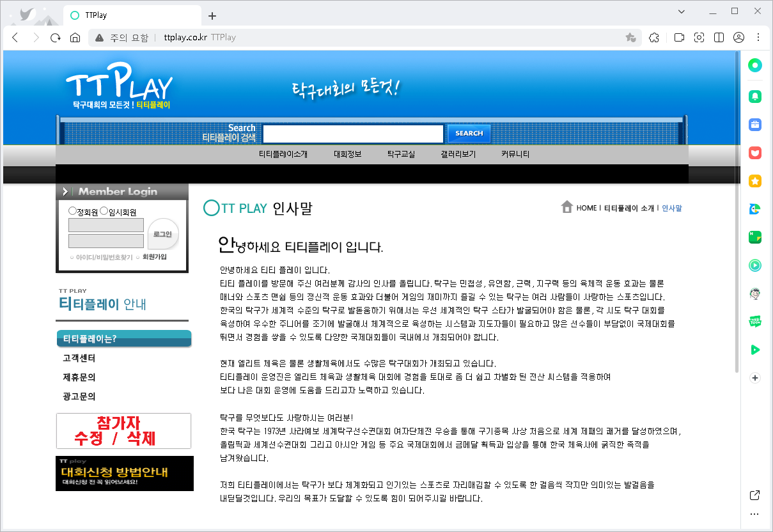Click the blue toolbox icon in the sidebar
Viewport: 773px width, 532px height.
point(754,125)
